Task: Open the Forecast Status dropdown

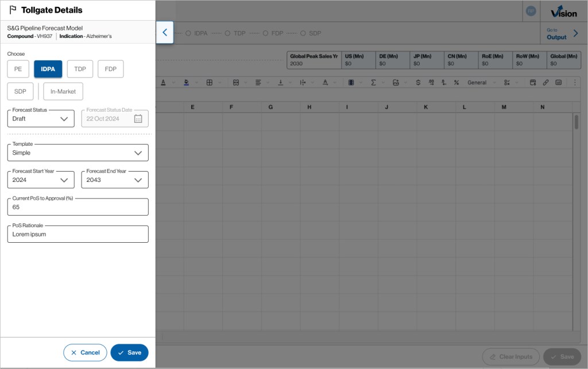Action: tap(41, 119)
